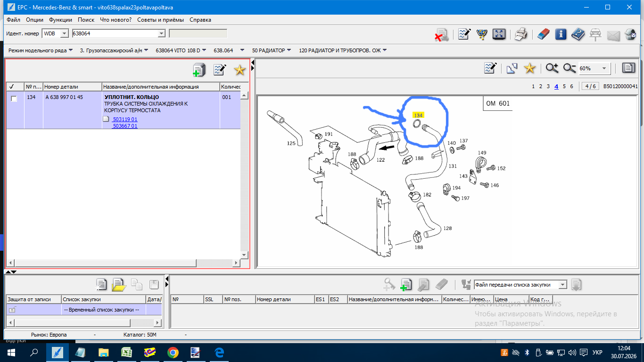
Task: Click the Windows Start button
Action: pos(11,353)
